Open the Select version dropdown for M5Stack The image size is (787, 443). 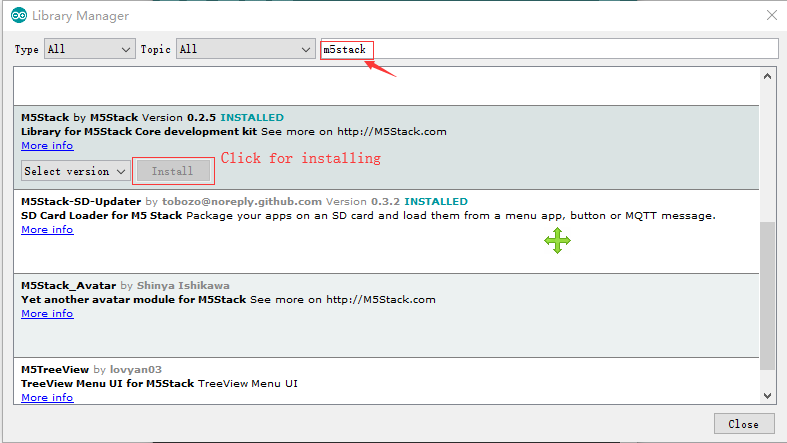(75, 171)
